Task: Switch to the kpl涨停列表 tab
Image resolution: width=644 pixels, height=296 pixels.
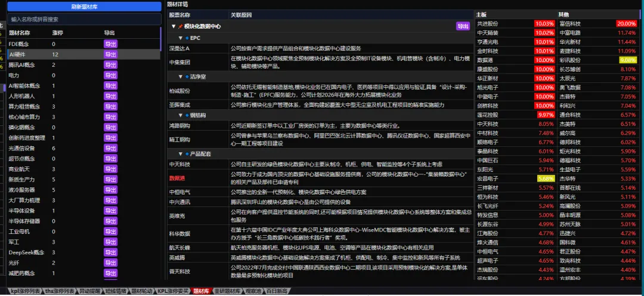Action: click(26, 291)
